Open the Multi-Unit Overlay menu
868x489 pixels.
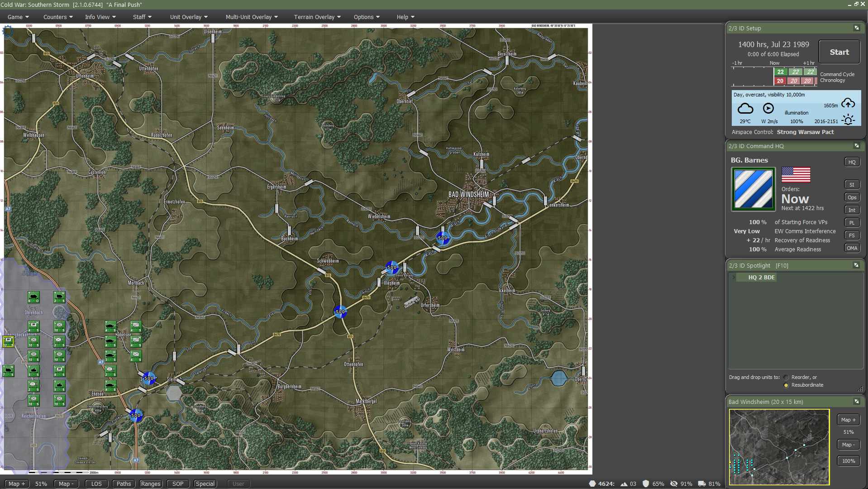point(252,17)
